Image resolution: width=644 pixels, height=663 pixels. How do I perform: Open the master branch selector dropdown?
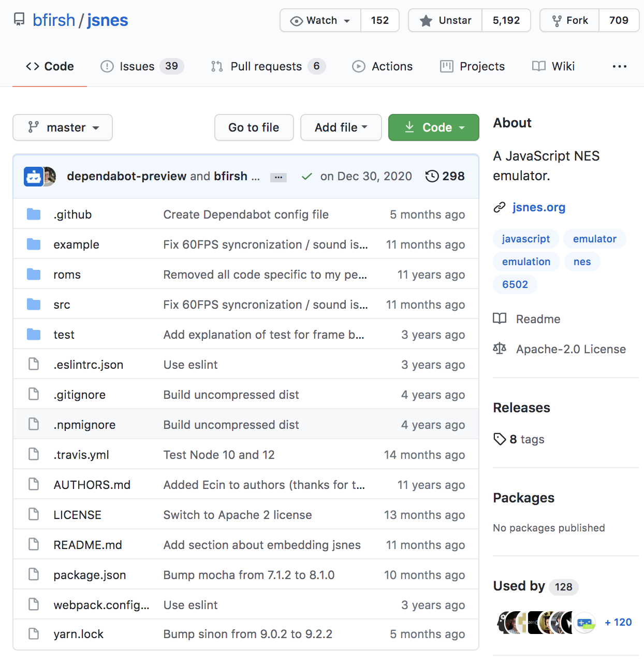point(63,127)
